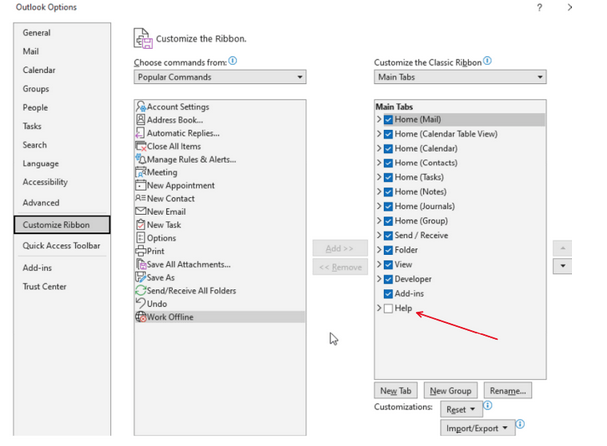Viewport: 607px width, 446px height.
Task: Toggle the Send / Receive checkbox
Action: pyautogui.click(x=388, y=236)
